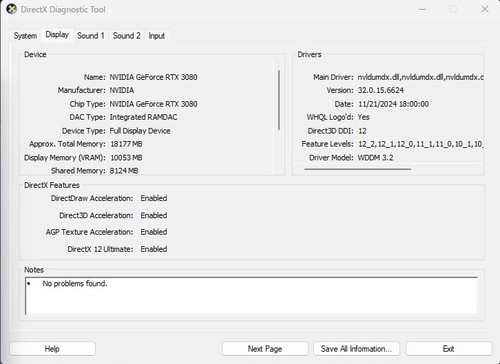Click the Chip Type value text
This screenshot has height=364, width=500.
tap(154, 104)
